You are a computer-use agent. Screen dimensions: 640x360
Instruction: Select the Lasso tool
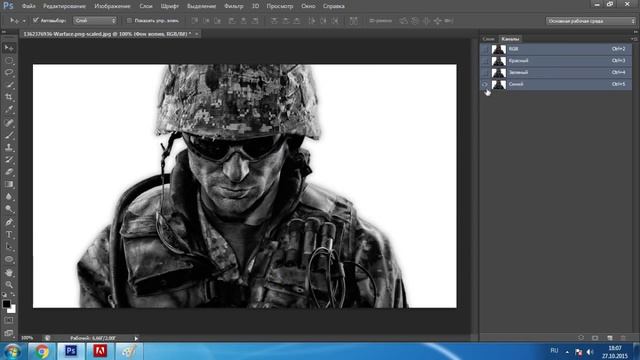[x=9, y=73]
